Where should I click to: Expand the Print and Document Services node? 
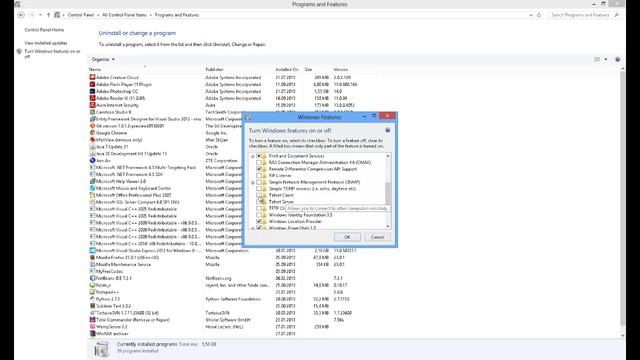point(253,156)
